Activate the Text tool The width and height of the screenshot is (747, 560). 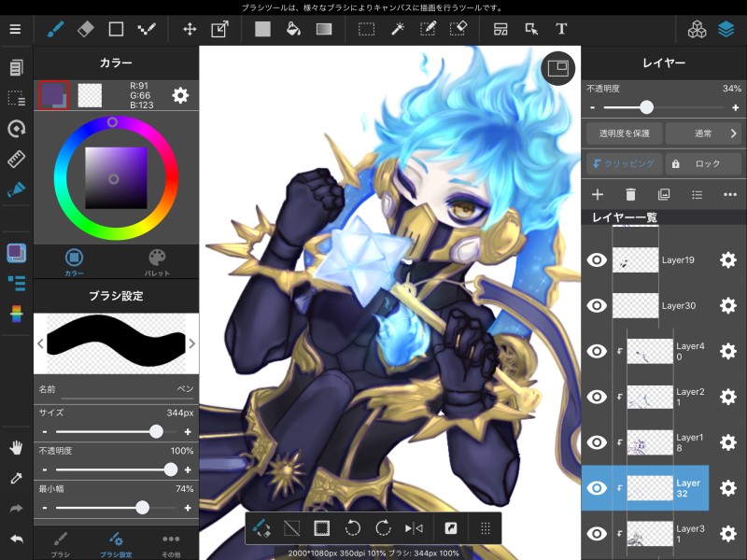coord(561,30)
